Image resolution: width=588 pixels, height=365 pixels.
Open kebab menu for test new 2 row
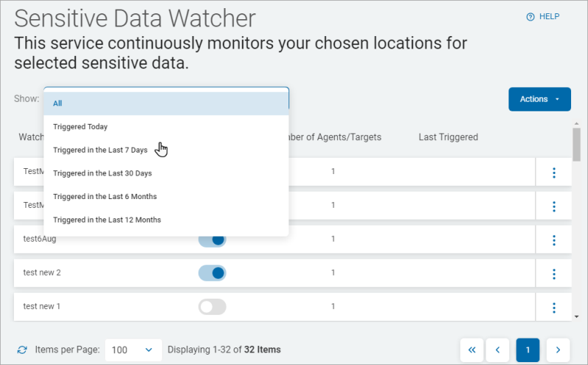[x=553, y=274]
